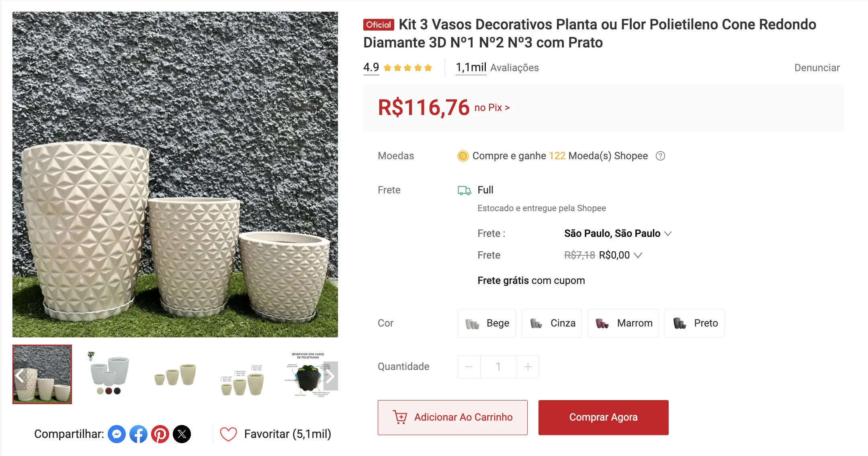The image size is (868, 456).
Task: Click the Comprar Agora button
Action: [x=603, y=417]
